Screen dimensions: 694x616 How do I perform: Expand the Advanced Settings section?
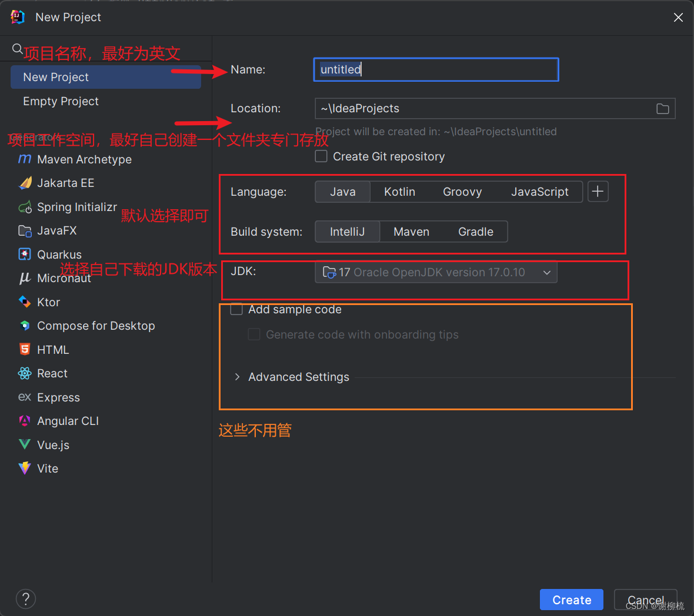pyautogui.click(x=237, y=377)
